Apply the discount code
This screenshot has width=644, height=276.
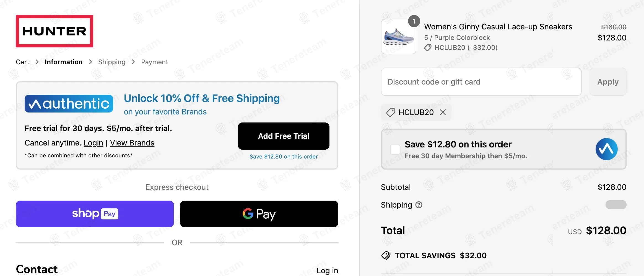click(608, 82)
